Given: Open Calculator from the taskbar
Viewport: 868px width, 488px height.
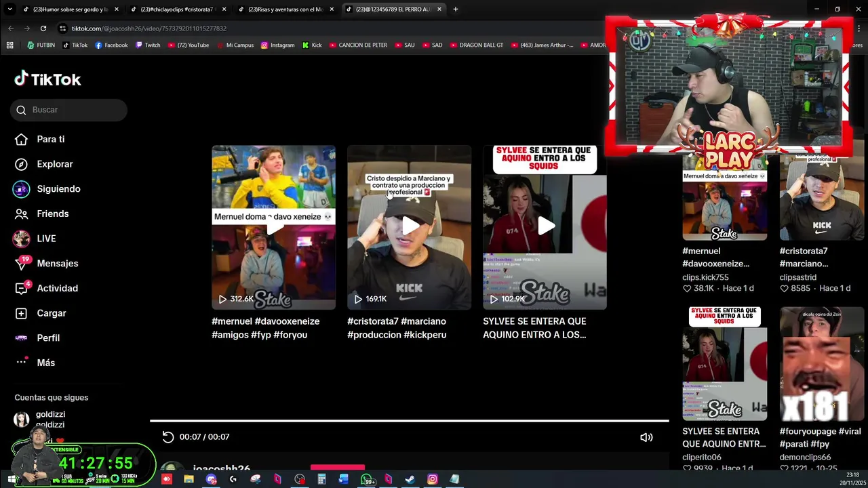Looking at the screenshot, I should click(321, 479).
